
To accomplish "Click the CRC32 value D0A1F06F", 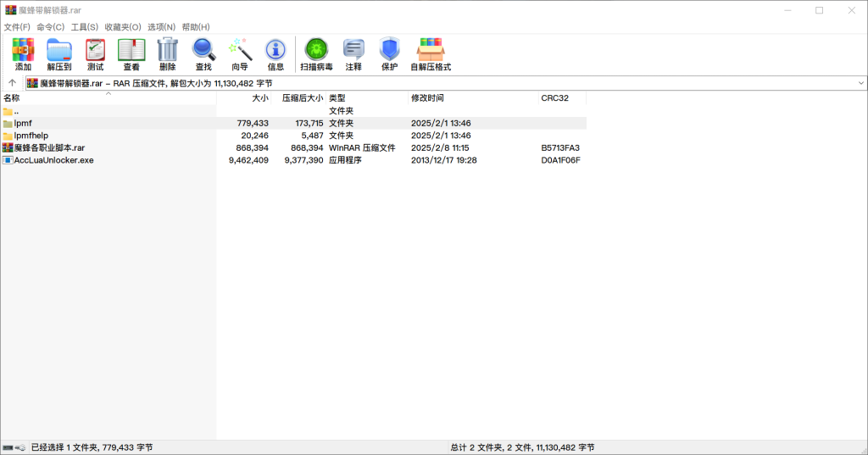I will pyautogui.click(x=561, y=160).
